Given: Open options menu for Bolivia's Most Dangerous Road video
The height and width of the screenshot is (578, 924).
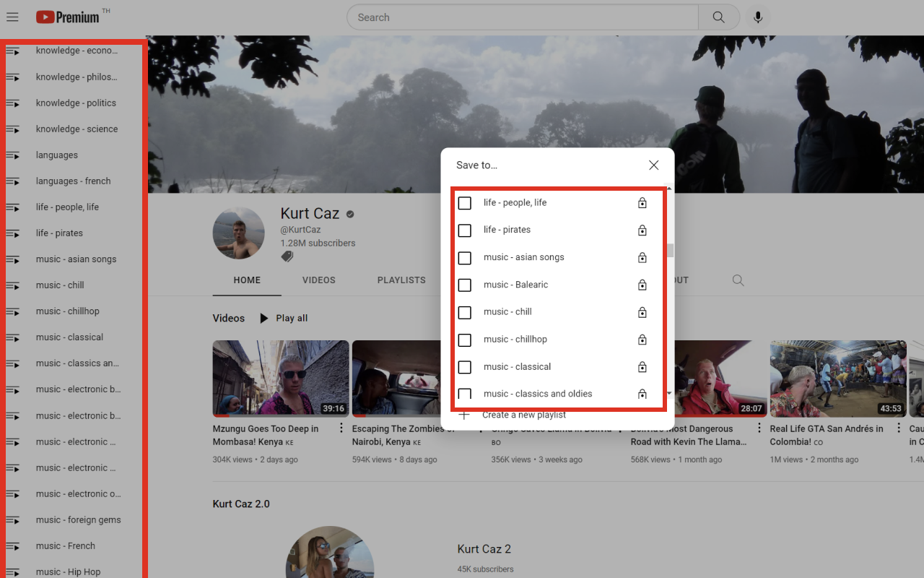Looking at the screenshot, I should (759, 428).
